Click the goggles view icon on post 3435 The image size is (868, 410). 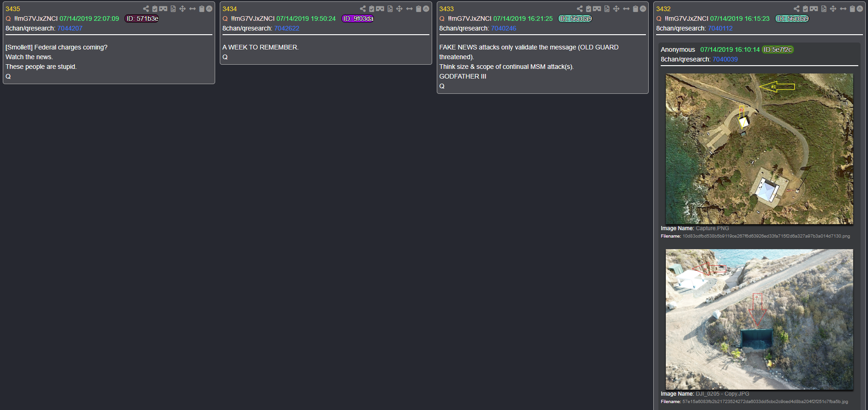pyautogui.click(x=163, y=9)
